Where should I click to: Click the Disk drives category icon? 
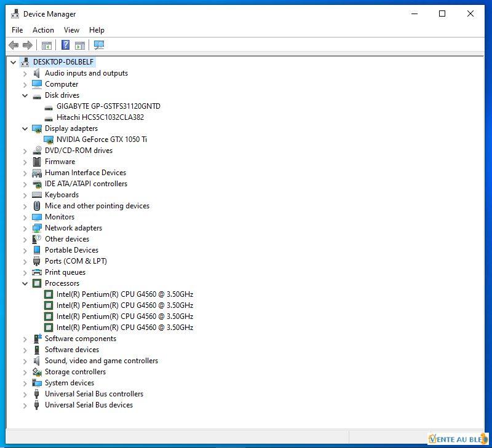tap(37, 96)
